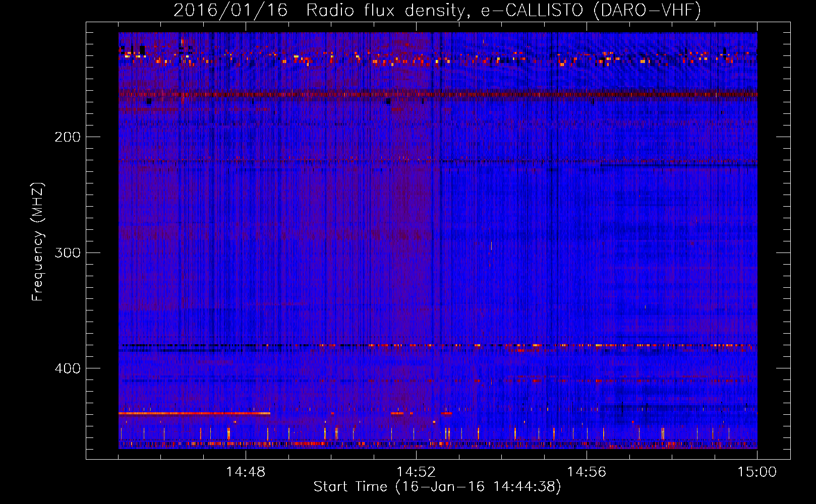The width and height of the screenshot is (816, 504).
Task: Click the "14:56" time tick label
Action: [587, 472]
